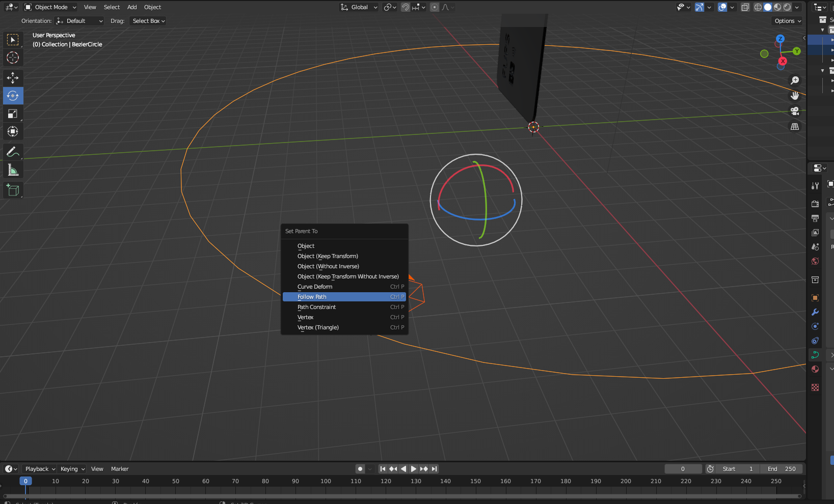Jump to the timeline start frame
Screen dimensions: 834x504
coord(383,469)
